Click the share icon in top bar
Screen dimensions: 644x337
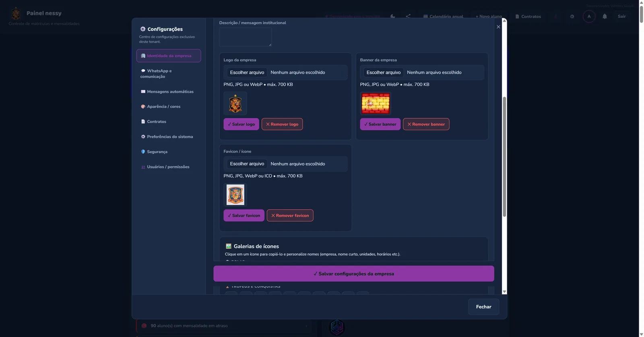click(408, 16)
